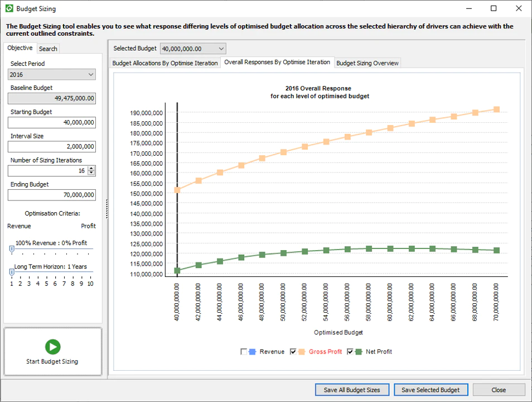Screen dimensions: 532x402
Task: Open the Budget Sizing Overview tab
Action: 367,63
